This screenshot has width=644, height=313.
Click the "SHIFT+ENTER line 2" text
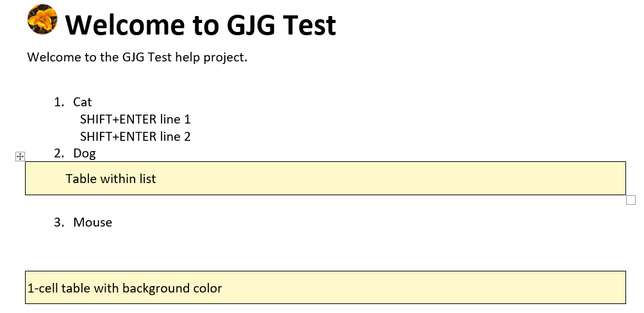pos(135,136)
